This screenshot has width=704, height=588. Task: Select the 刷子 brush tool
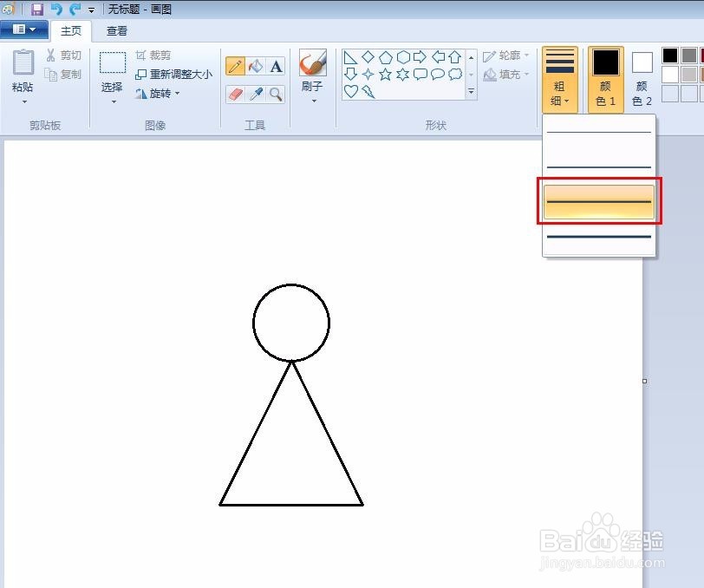[x=313, y=65]
